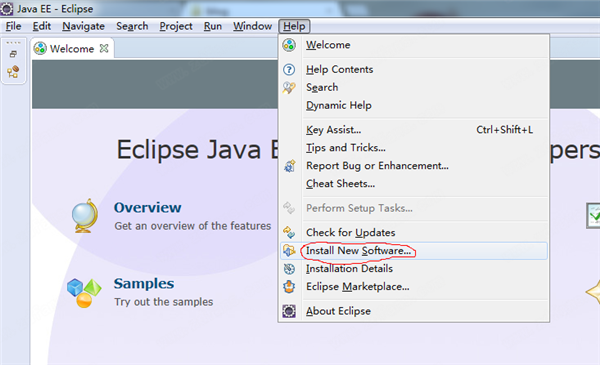
Task: Close the Welcome tab
Action: [x=104, y=48]
